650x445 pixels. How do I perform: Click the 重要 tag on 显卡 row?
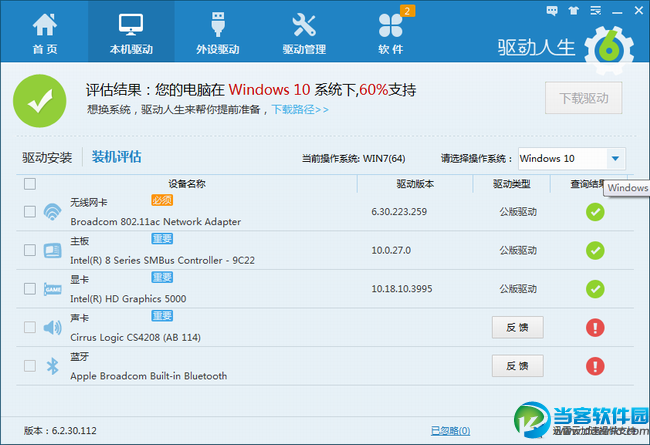tap(162, 277)
